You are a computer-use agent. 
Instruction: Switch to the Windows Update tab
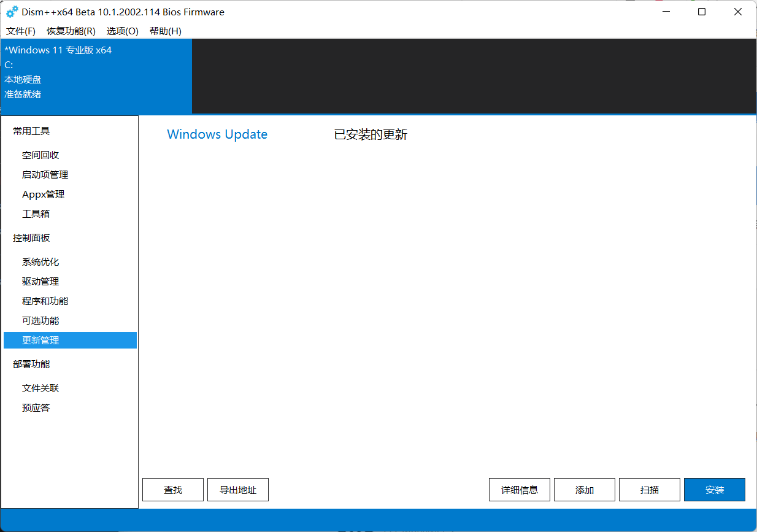click(217, 134)
